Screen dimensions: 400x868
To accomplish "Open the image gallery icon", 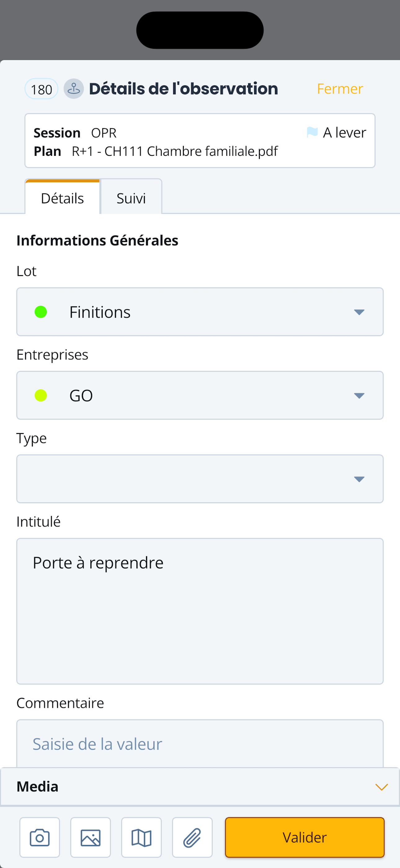I will click(91, 837).
